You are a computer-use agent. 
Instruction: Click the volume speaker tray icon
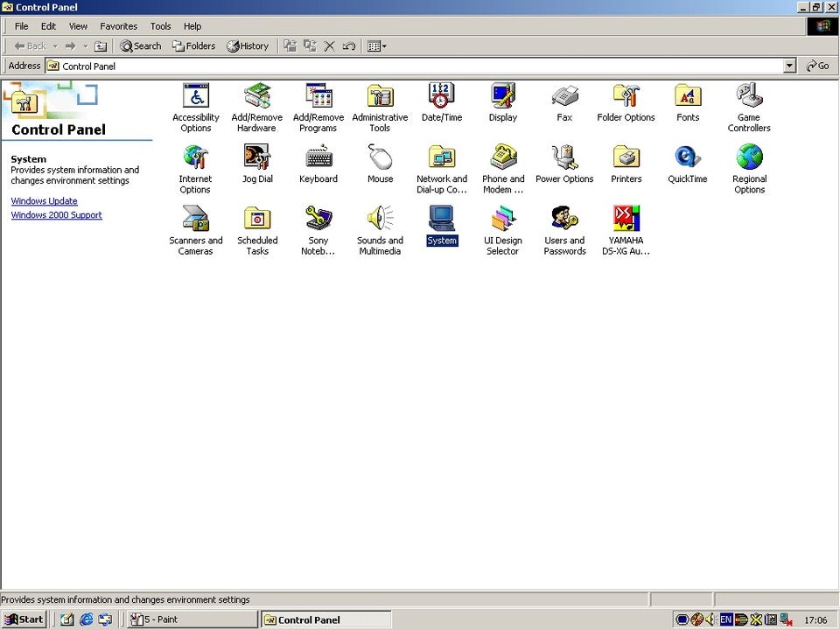[710, 619]
